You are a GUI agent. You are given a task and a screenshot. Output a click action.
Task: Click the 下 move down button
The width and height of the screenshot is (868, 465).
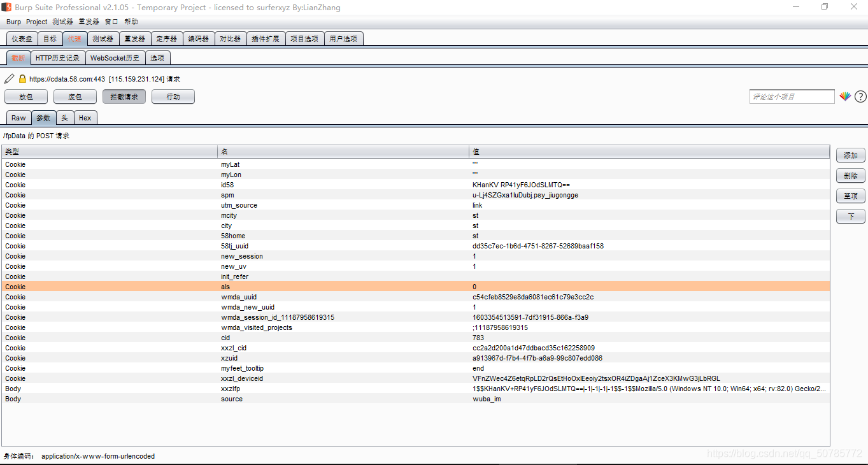tap(851, 217)
